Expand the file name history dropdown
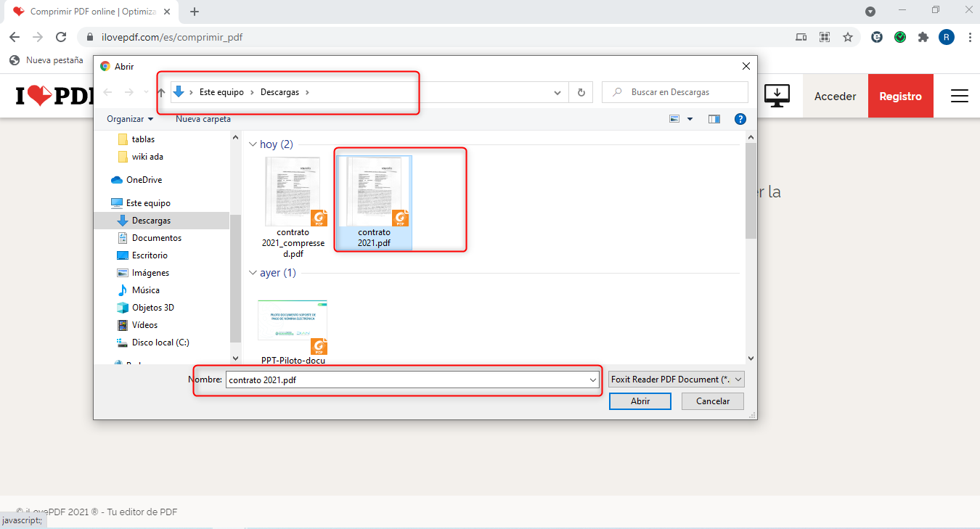The image size is (980, 529). 593,380
